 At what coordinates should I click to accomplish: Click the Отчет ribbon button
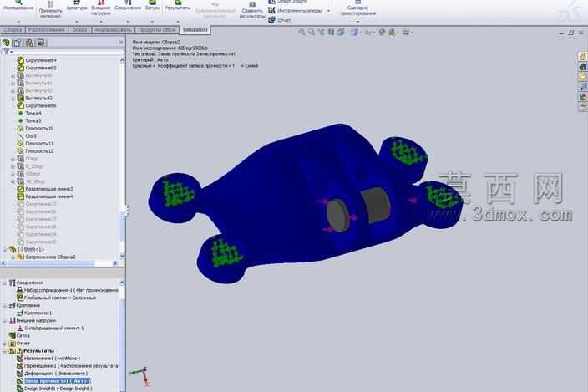click(280, 20)
